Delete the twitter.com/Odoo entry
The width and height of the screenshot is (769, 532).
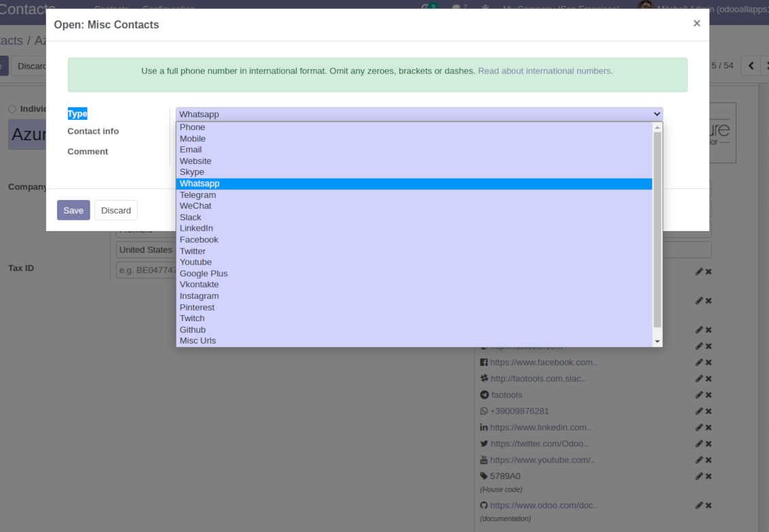pyautogui.click(x=708, y=444)
